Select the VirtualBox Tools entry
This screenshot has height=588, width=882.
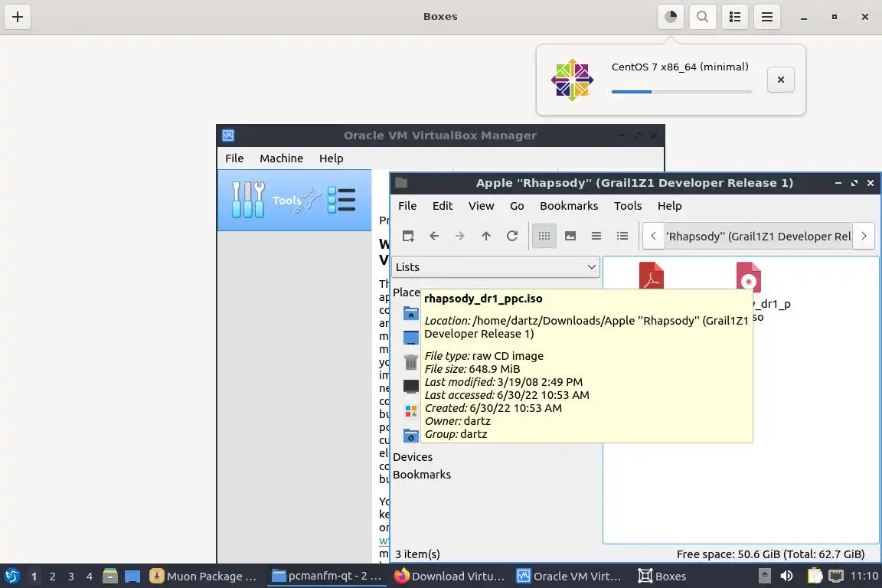coord(294,201)
